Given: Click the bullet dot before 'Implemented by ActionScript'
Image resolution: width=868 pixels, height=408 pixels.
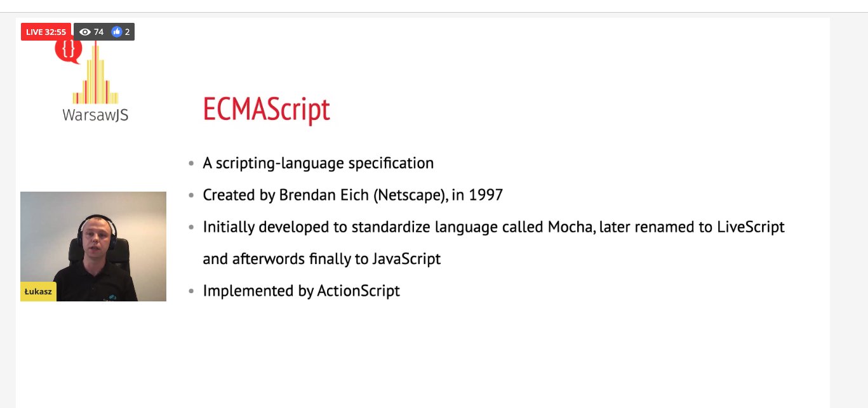Looking at the screenshot, I should tap(191, 292).
